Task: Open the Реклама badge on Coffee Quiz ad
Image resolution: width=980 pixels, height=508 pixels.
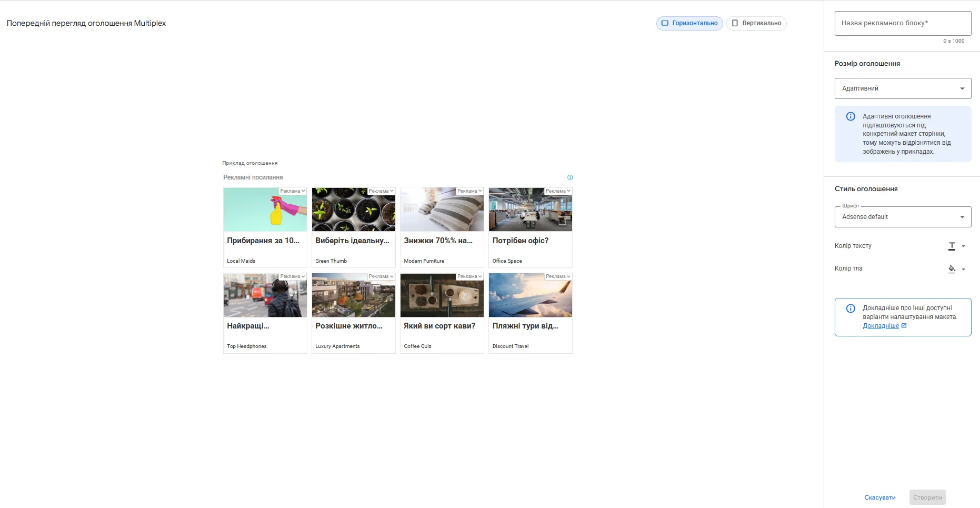Action: (x=469, y=276)
